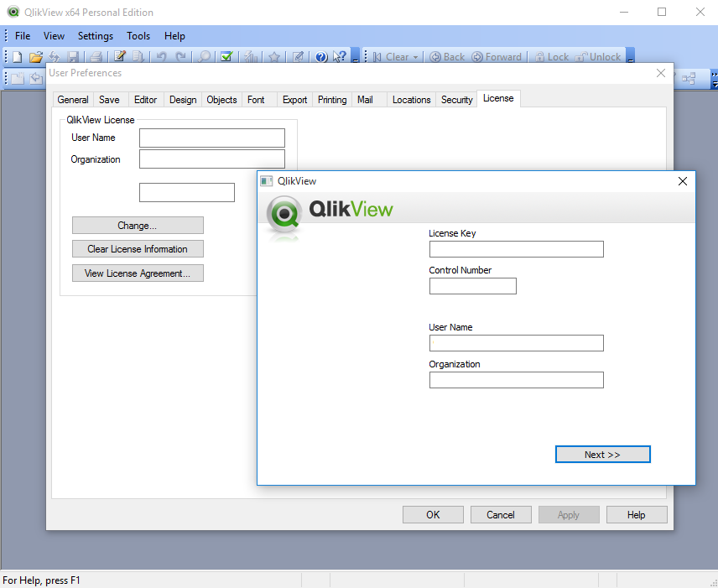Open the View menu

(54, 36)
